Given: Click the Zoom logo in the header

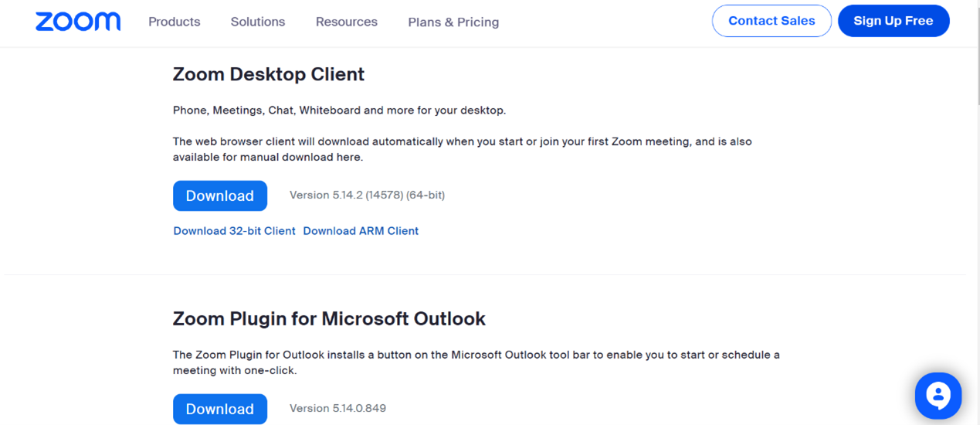Looking at the screenshot, I should click(x=78, y=22).
